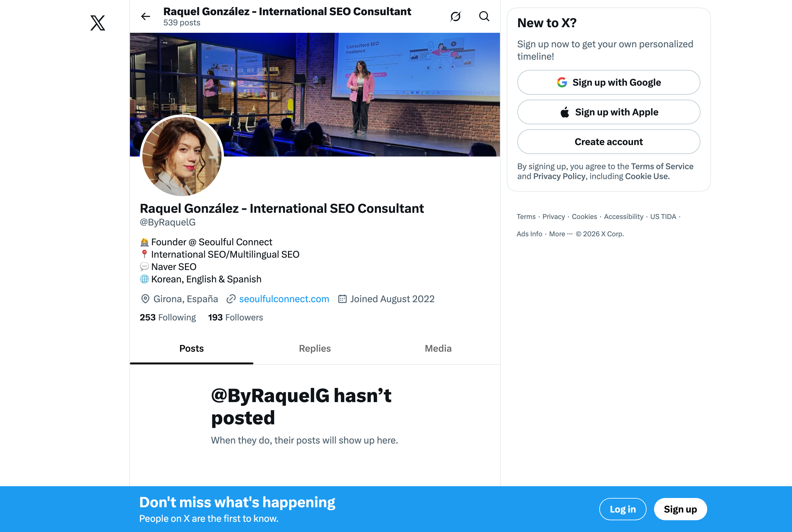The width and height of the screenshot is (792, 532).
Task: Open the Terms of Service link
Action: click(662, 166)
